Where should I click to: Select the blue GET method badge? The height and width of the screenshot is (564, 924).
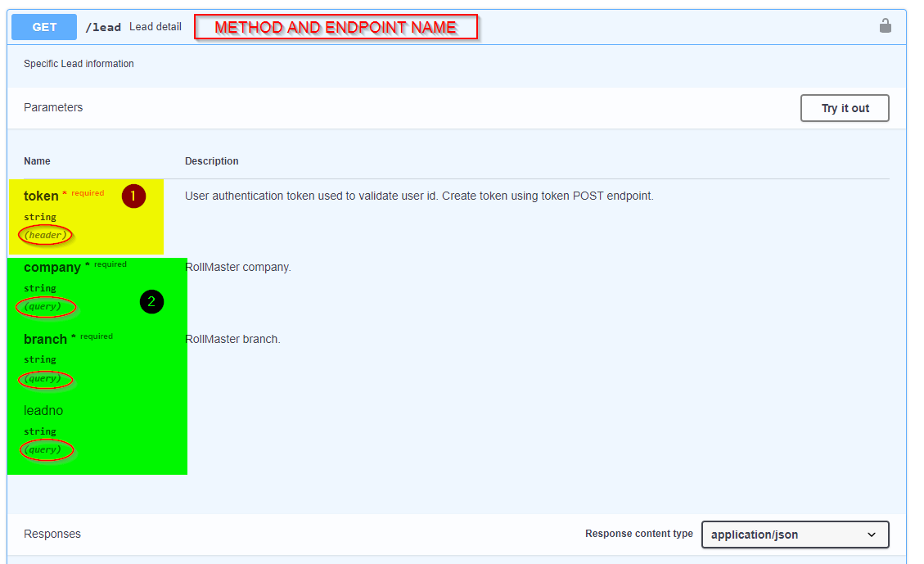[43, 27]
